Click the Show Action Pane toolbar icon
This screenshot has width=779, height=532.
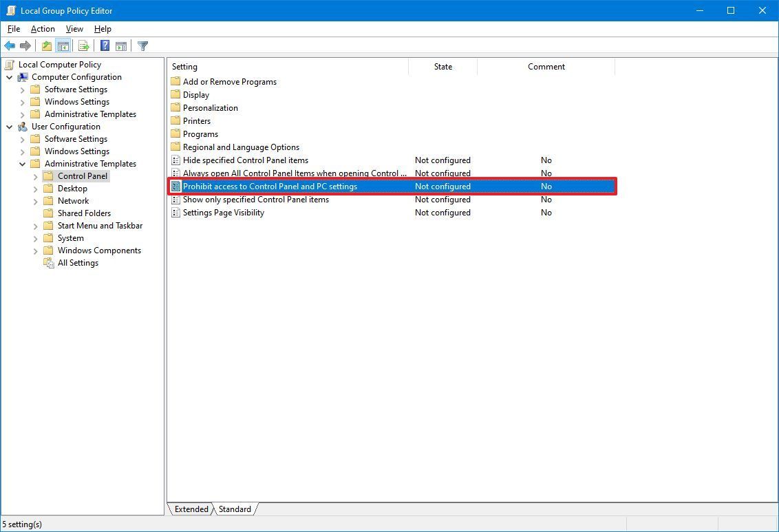coord(120,45)
